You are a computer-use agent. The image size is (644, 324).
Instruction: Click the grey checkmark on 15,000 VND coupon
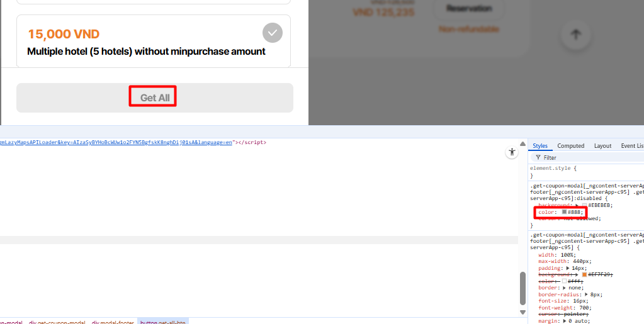[273, 33]
